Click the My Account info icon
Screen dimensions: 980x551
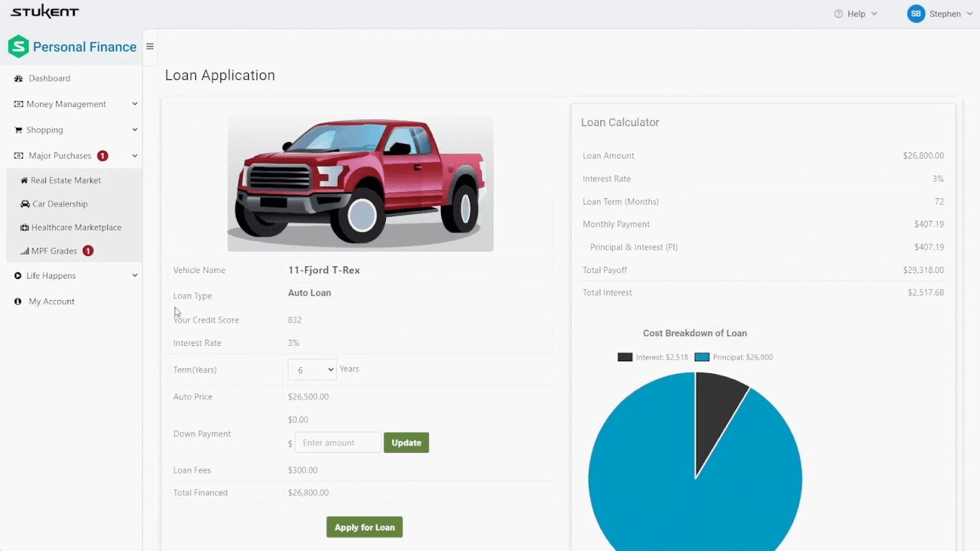[x=18, y=301]
